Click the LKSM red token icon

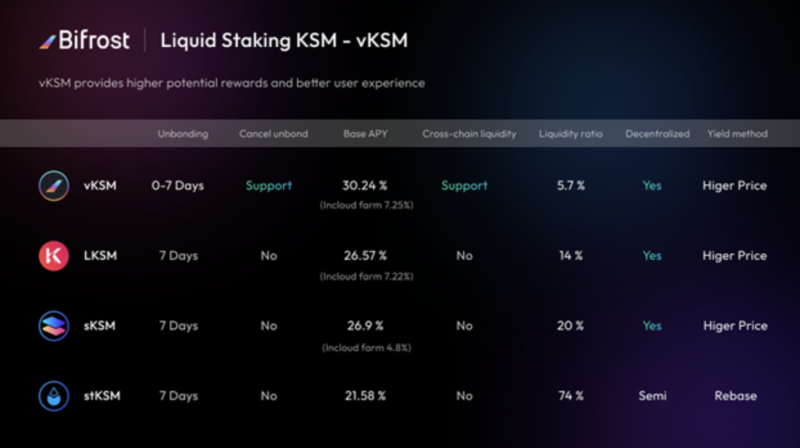click(x=54, y=256)
